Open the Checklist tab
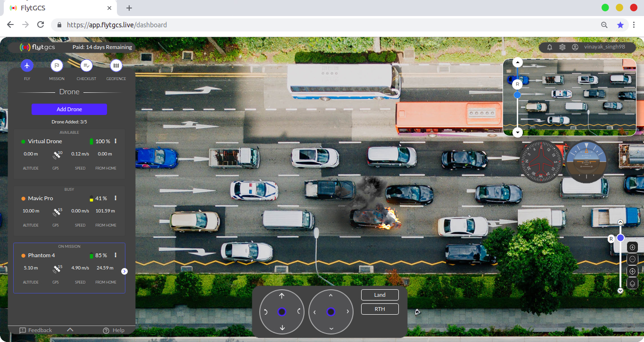The image size is (644, 342). (x=86, y=65)
